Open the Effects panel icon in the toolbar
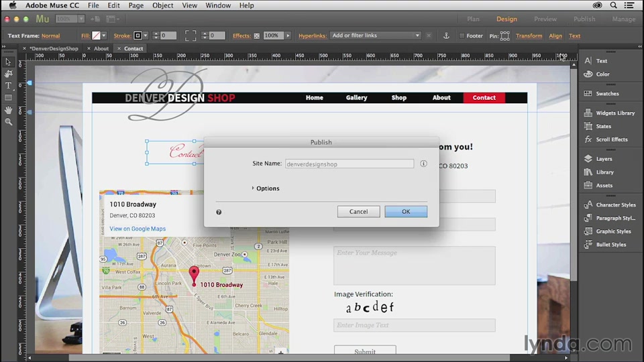644x362 pixels. click(257, 36)
